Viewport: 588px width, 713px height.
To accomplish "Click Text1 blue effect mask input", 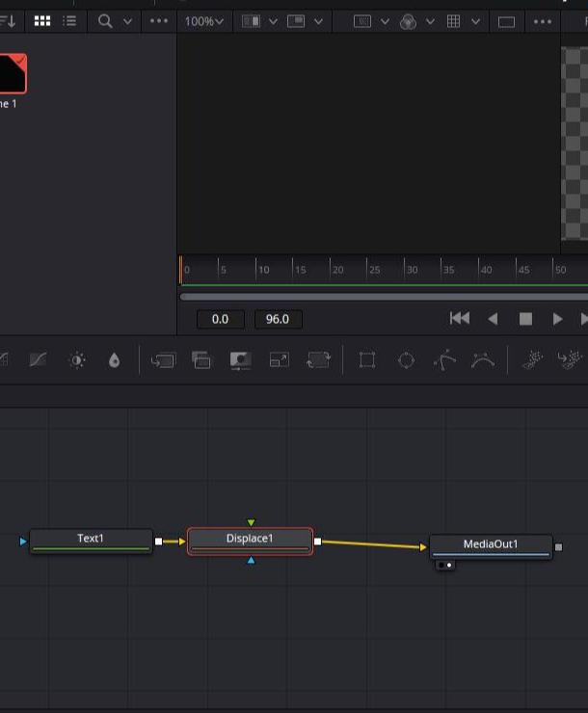I will click(23, 541).
